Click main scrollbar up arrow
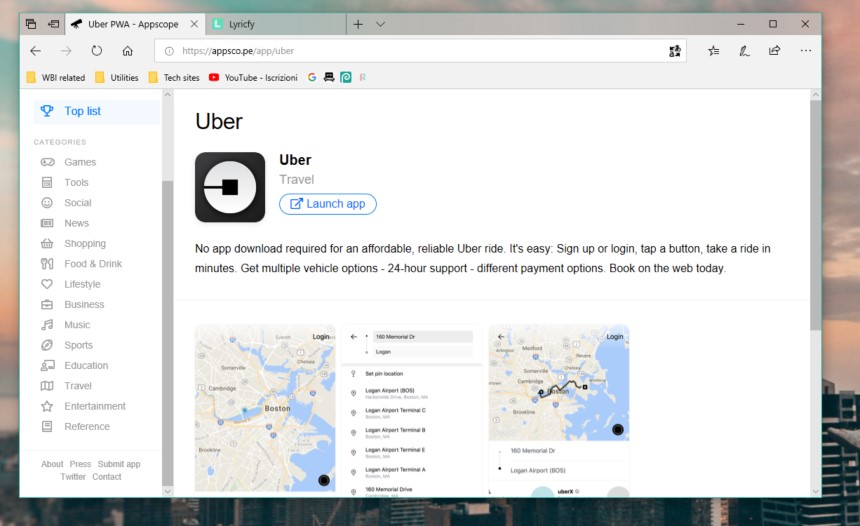The image size is (860, 526). [x=816, y=95]
